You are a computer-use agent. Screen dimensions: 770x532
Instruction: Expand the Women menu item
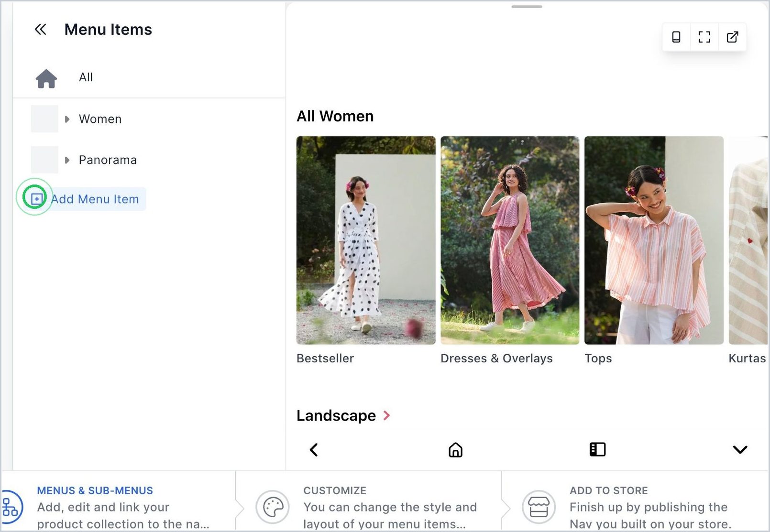pos(67,119)
